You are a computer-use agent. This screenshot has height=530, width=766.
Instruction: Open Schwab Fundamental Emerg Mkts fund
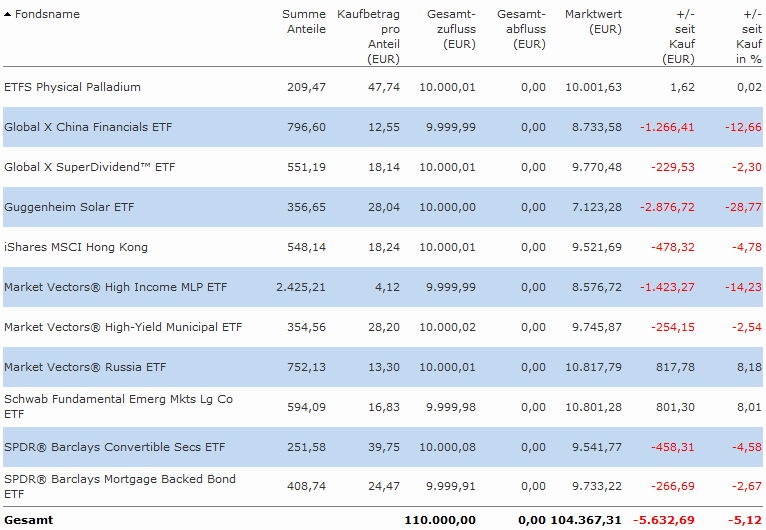click(118, 399)
